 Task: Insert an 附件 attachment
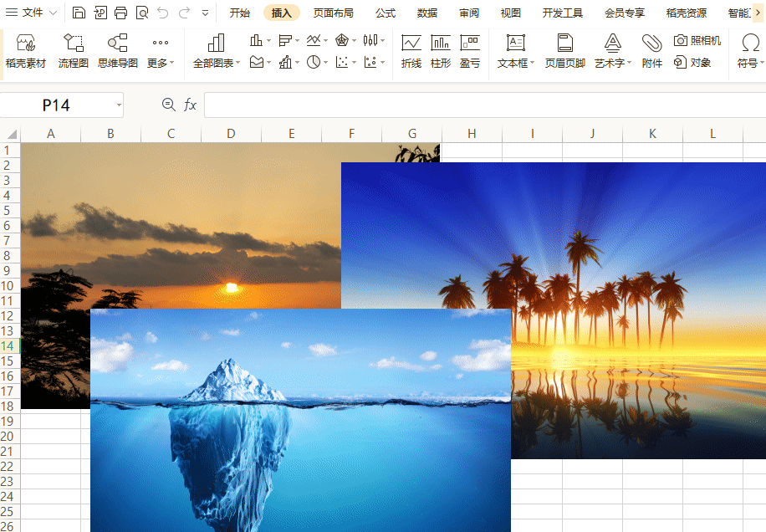point(651,51)
